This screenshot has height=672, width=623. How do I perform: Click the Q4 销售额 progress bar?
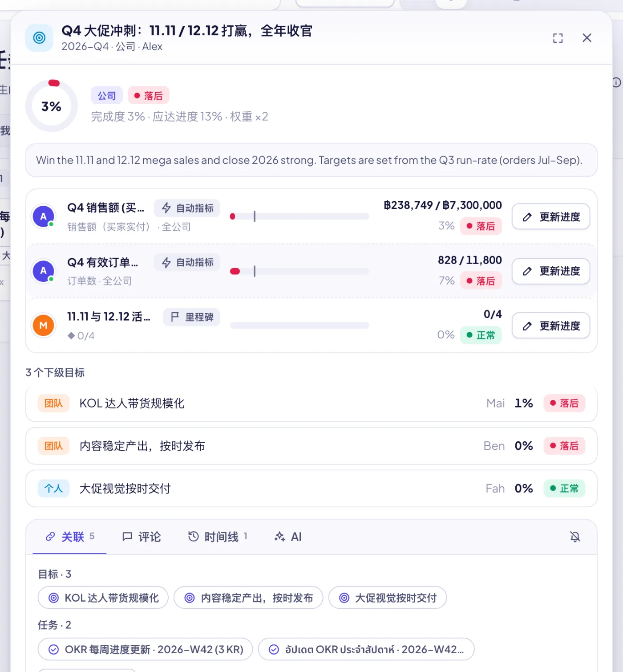[x=299, y=216]
